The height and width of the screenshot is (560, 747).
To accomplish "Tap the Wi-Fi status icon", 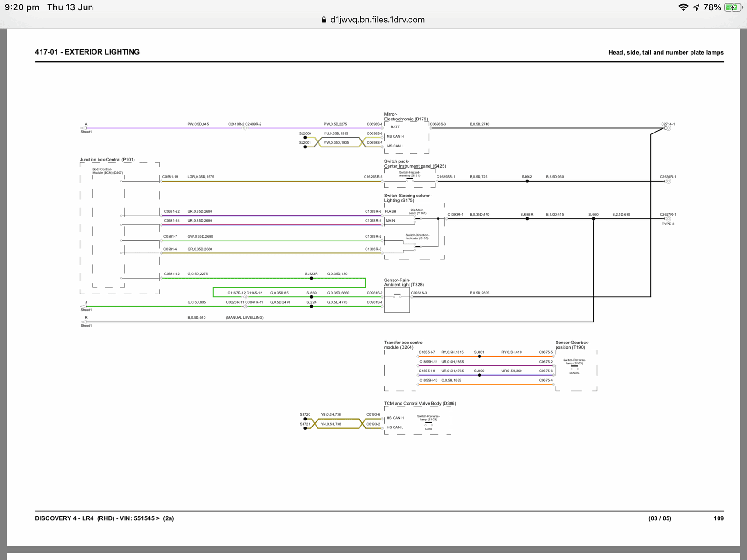I will tap(683, 7).
